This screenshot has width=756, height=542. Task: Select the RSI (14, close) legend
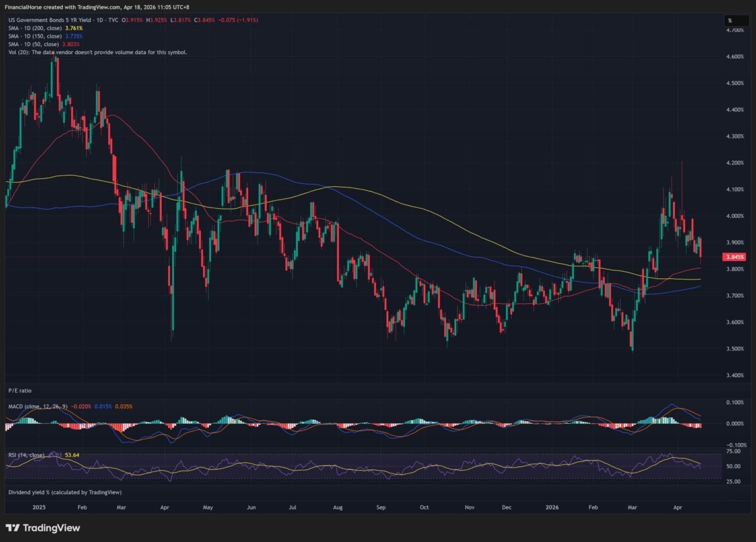[25, 454]
